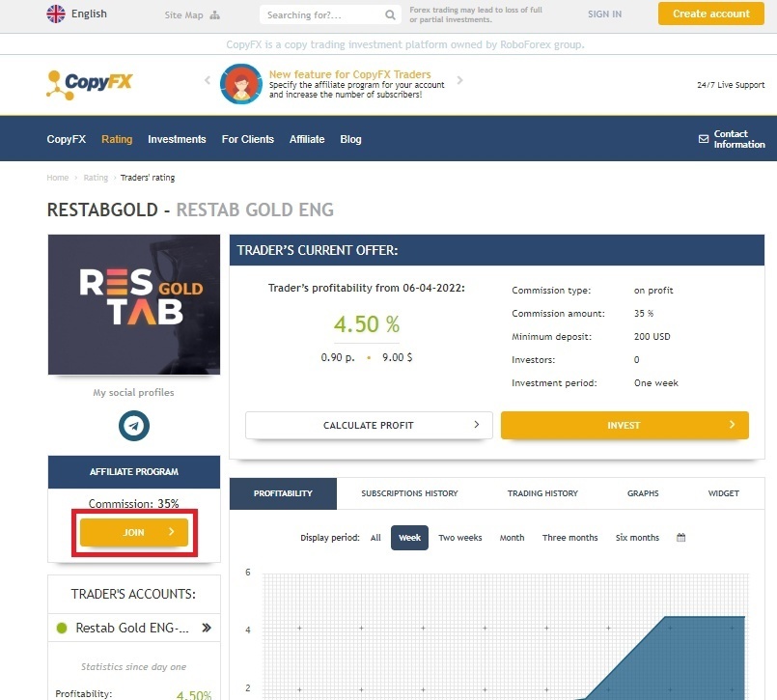Switch to the PROFITABILITY tab

click(283, 493)
